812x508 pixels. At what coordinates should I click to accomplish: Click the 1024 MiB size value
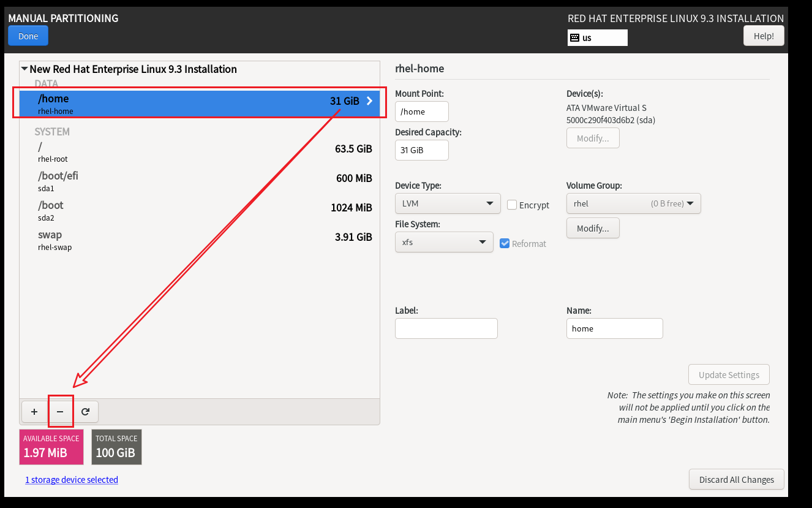tap(351, 208)
